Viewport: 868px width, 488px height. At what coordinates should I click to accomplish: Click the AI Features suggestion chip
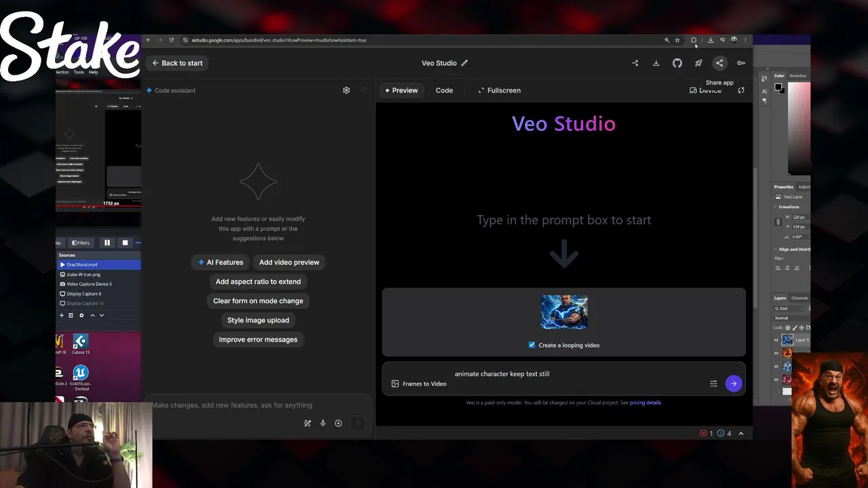click(220, 262)
